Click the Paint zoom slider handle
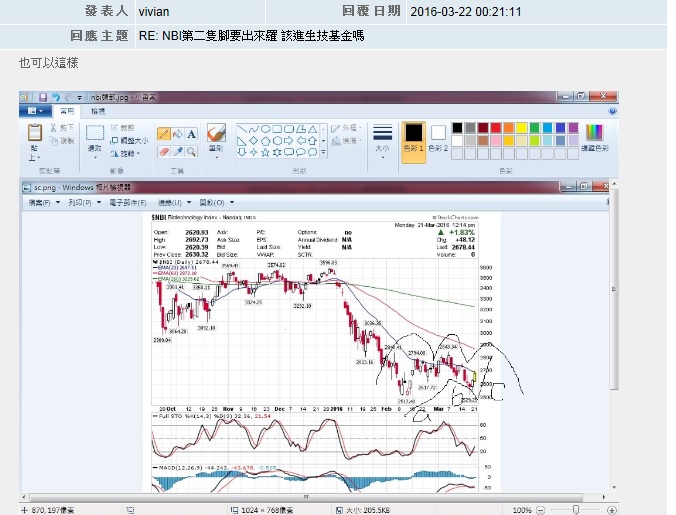This screenshot has width=676, height=515. pyautogui.click(x=576, y=510)
